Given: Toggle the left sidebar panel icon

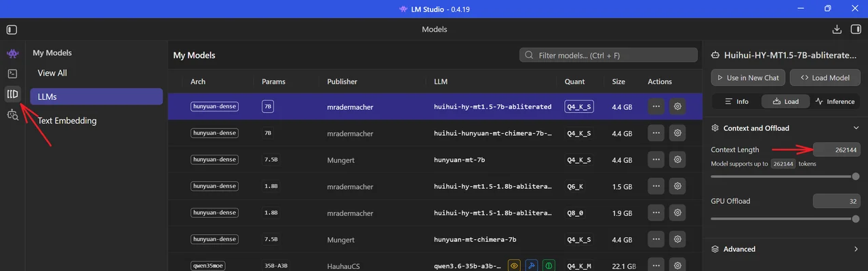Looking at the screenshot, I should (12, 29).
